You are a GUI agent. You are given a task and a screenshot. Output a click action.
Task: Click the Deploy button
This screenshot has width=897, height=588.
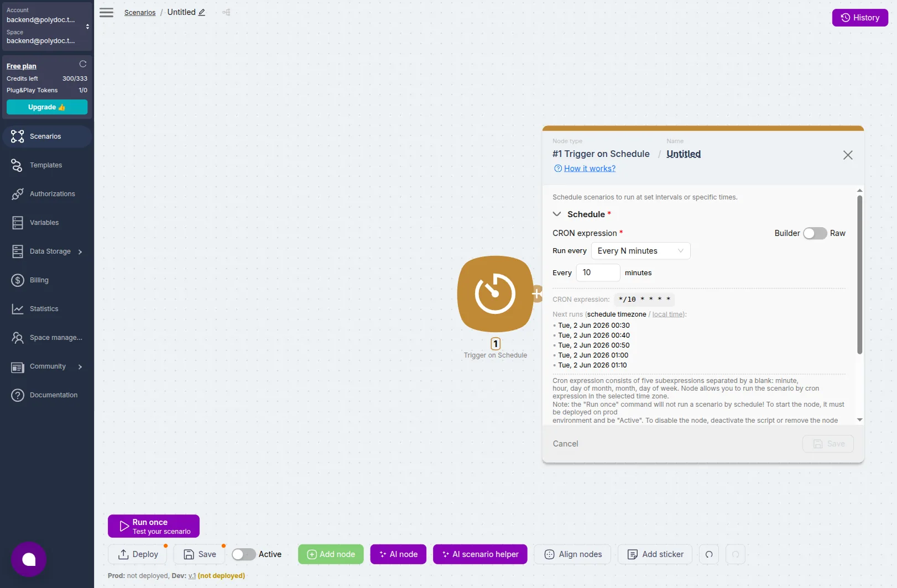[x=138, y=554]
